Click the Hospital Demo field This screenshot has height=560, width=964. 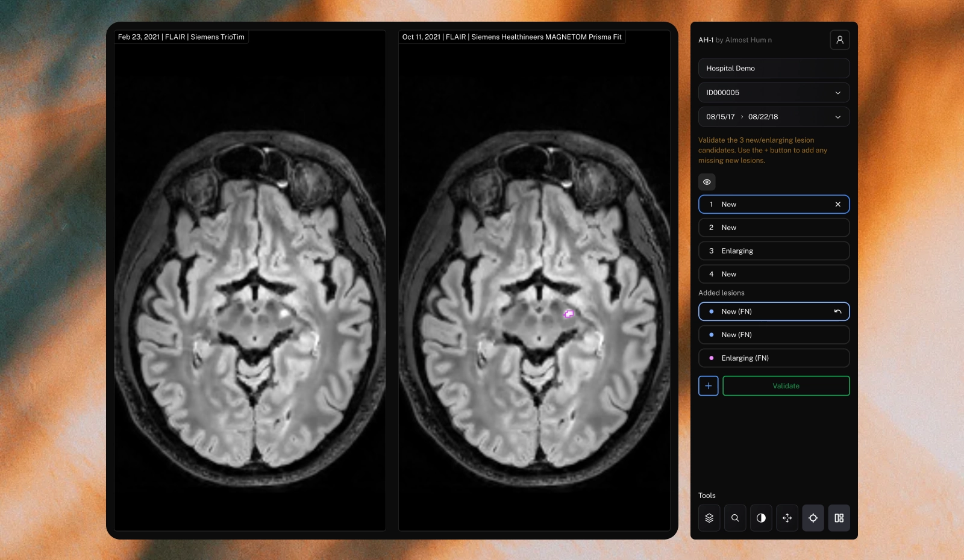coord(774,68)
